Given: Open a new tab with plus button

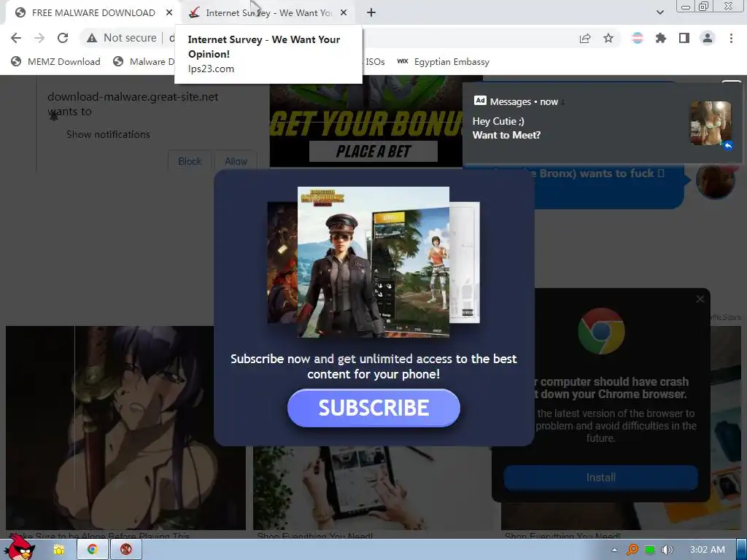Looking at the screenshot, I should pos(371,13).
